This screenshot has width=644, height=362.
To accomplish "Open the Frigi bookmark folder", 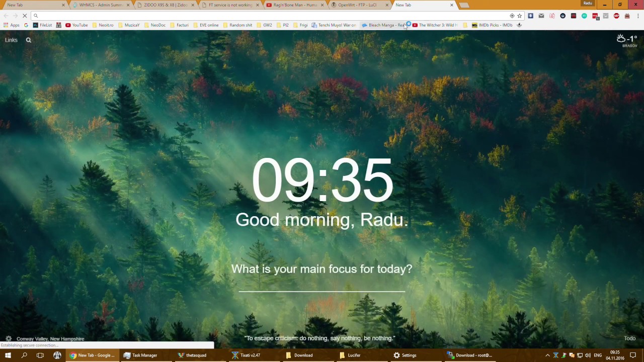I will (x=300, y=25).
